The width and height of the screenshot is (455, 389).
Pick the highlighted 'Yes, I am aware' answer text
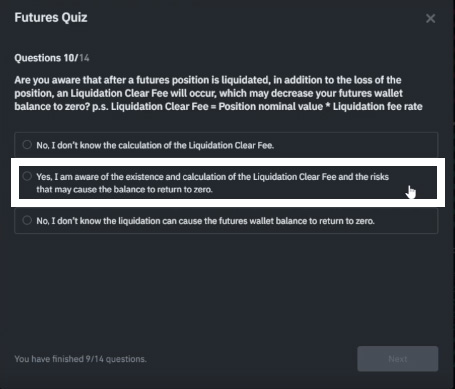(x=212, y=183)
